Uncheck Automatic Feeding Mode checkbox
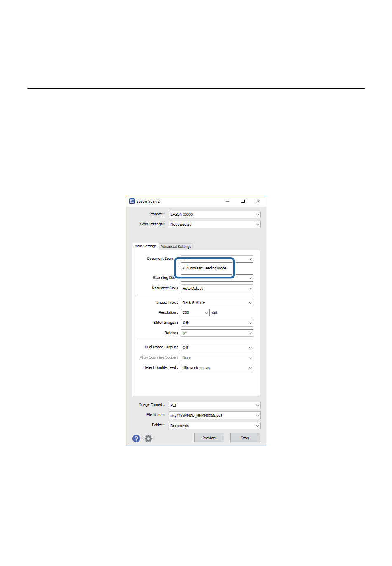 pos(183,268)
